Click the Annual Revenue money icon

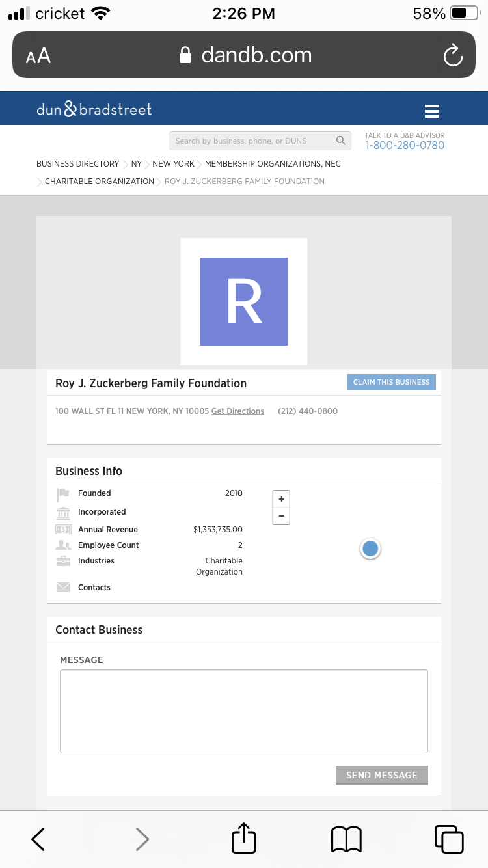63,530
